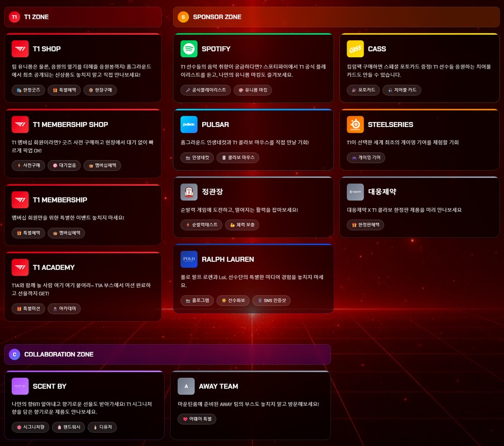Click the 선수화보 tag
The height and width of the screenshot is (446, 504).
(x=233, y=301)
